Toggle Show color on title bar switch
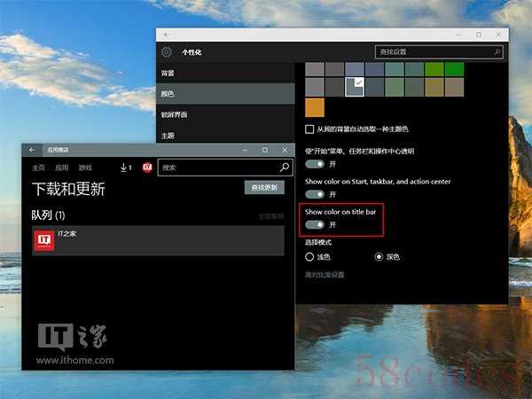Image resolution: width=532 pixels, height=399 pixels. coord(315,224)
